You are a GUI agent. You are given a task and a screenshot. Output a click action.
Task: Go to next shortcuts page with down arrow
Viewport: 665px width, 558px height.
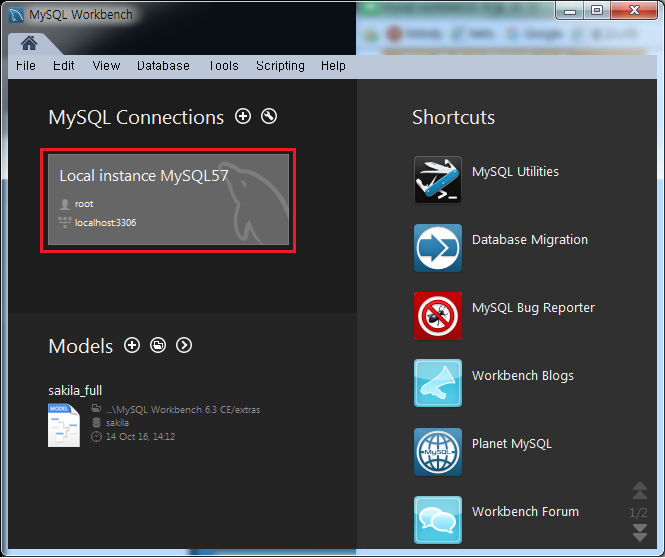(640, 533)
